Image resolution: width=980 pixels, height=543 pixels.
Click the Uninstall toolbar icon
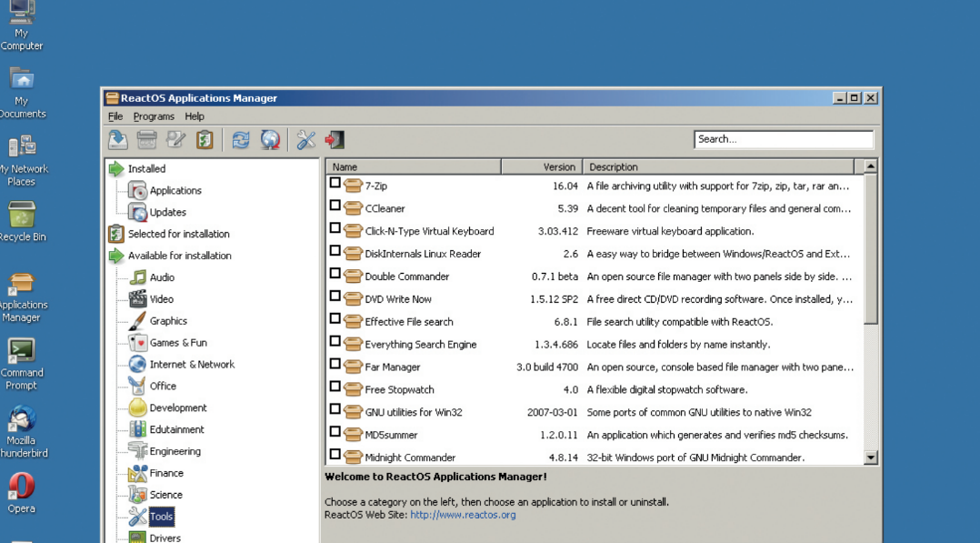[x=145, y=139]
